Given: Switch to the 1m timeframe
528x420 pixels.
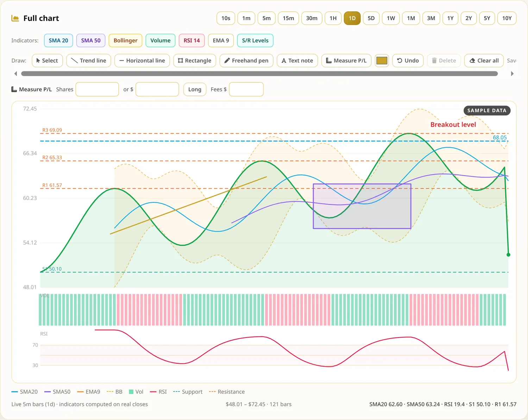Looking at the screenshot, I should tap(246, 18).
